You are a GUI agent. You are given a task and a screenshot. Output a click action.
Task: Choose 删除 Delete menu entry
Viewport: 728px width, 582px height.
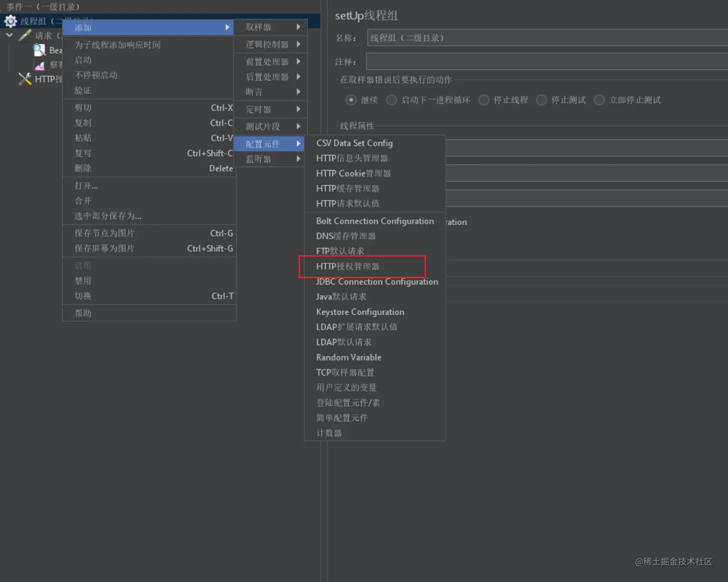pos(149,168)
